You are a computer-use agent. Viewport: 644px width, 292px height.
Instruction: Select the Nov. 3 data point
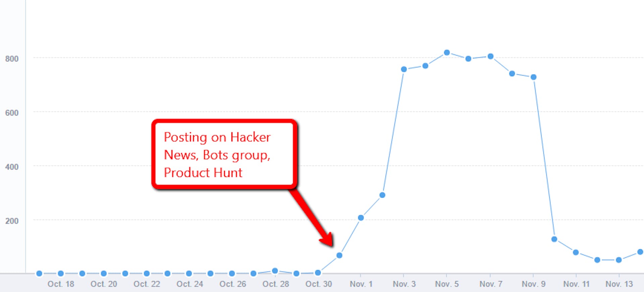[x=404, y=69]
